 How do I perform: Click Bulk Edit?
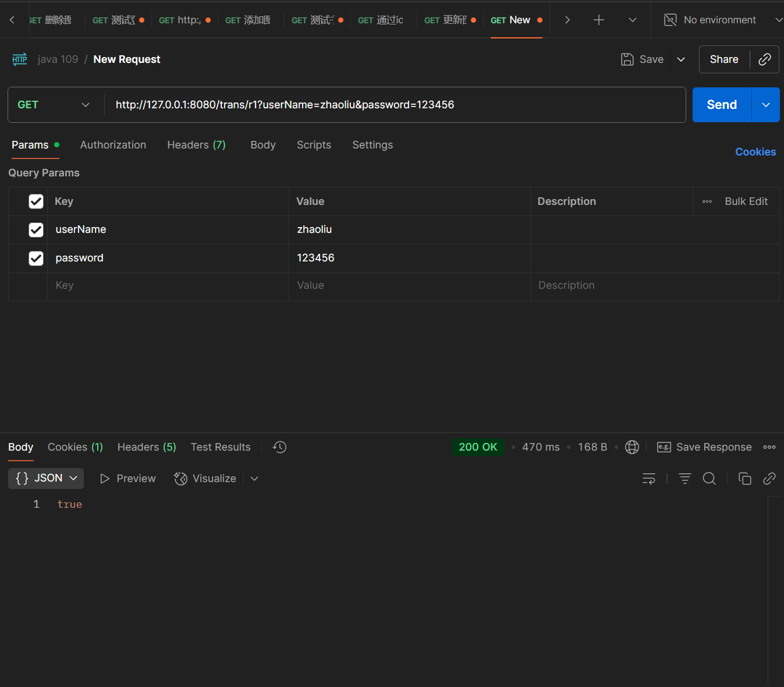pyautogui.click(x=746, y=201)
